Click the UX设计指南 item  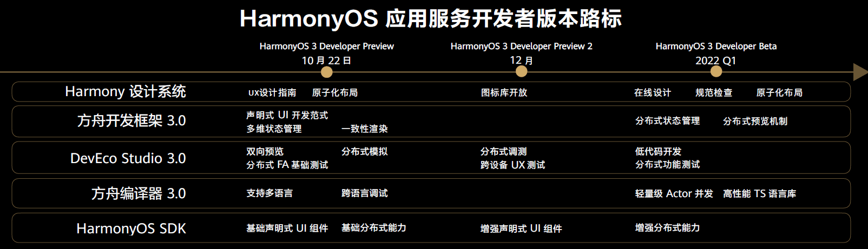coord(272,93)
